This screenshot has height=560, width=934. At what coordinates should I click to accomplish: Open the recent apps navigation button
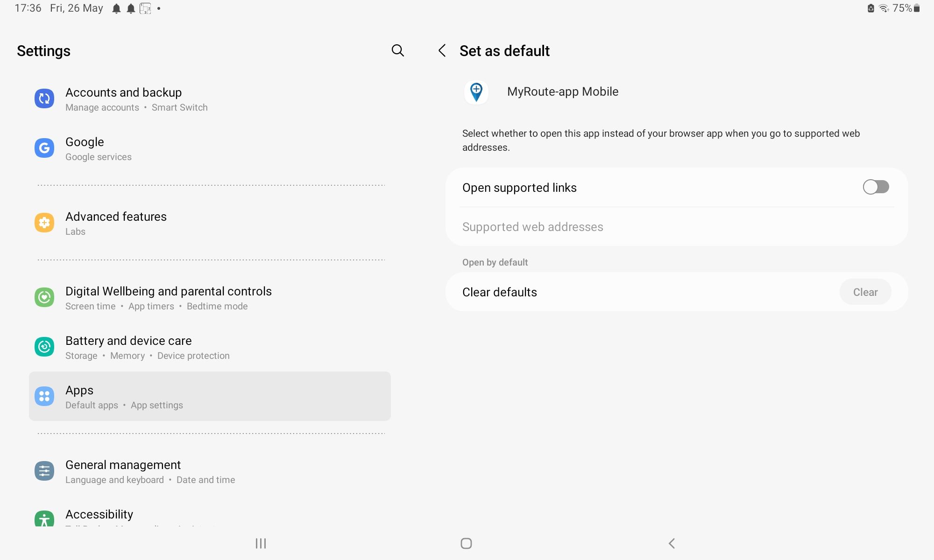261,543
